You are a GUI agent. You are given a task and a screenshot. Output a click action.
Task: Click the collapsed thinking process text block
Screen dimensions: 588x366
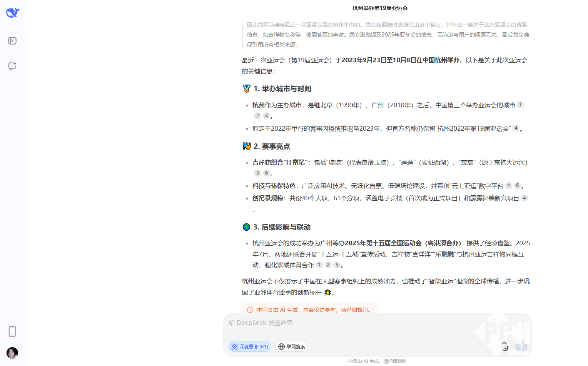(387, 35)
